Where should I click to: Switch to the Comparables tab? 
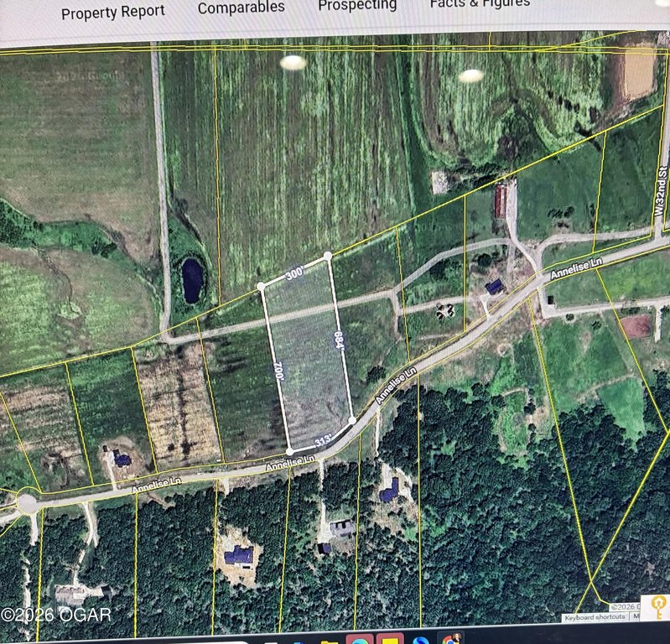pos(241,8)
